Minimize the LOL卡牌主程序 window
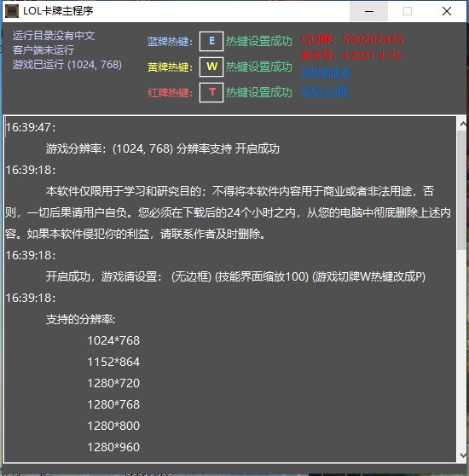The width and height of the screenshot is (469, 476). pos(369,12)
